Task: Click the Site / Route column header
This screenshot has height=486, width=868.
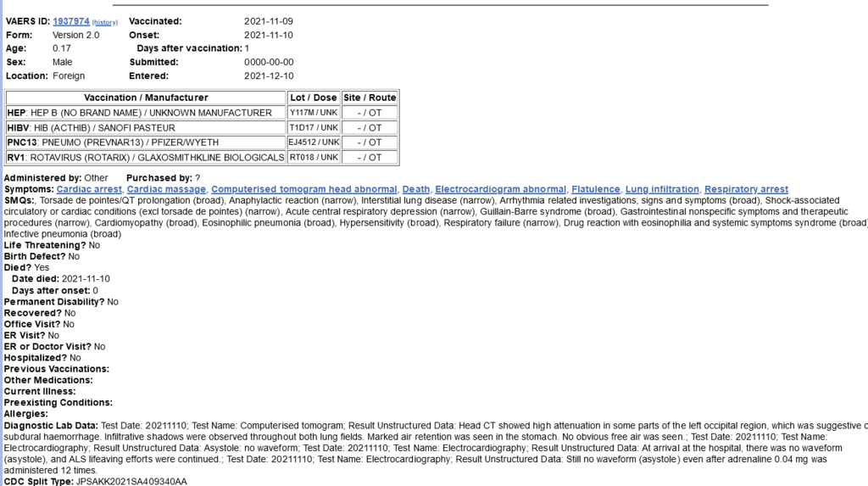Action: [x=370, y=98]
